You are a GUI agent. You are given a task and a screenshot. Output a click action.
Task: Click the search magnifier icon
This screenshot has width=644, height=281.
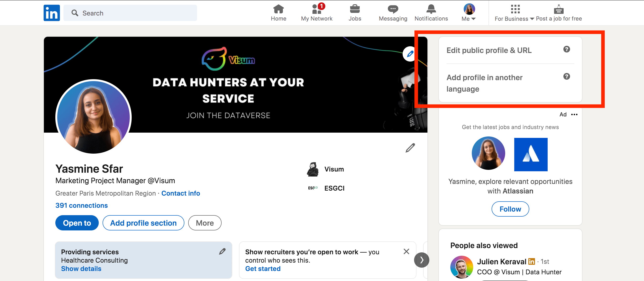75,13
